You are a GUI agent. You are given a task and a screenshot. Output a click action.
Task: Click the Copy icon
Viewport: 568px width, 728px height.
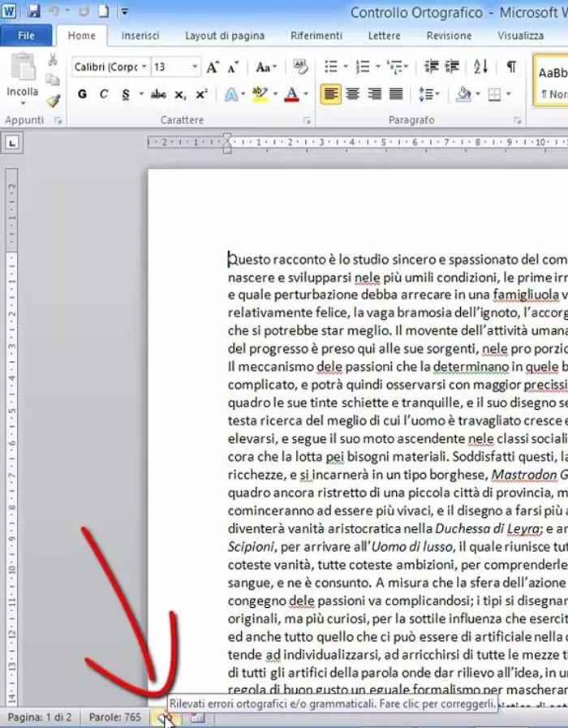[53, 80]
